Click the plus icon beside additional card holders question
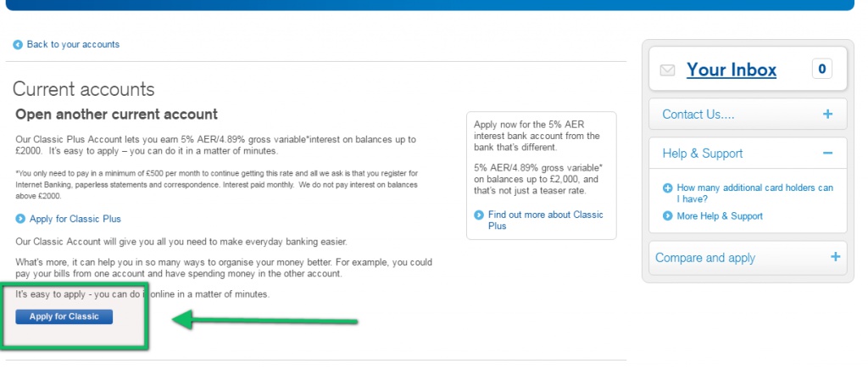The width and height of the screenshot is (868, 369). [667, 188]
